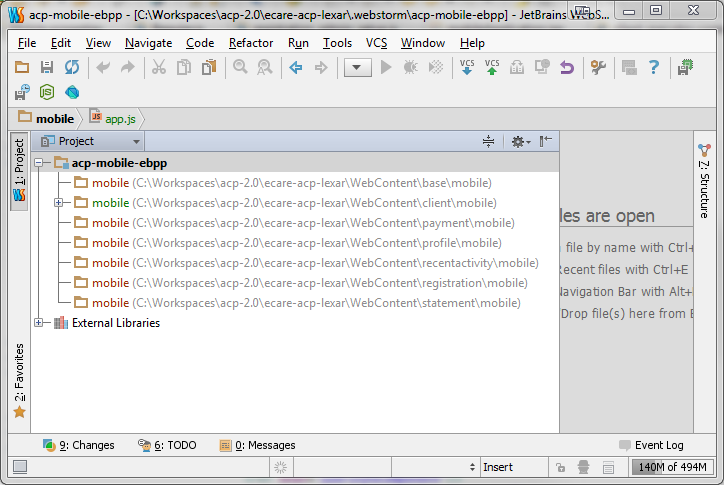Toggle read-only lock icon in status bar
Viewport: 724px width, 485px height.
(561, 467)
